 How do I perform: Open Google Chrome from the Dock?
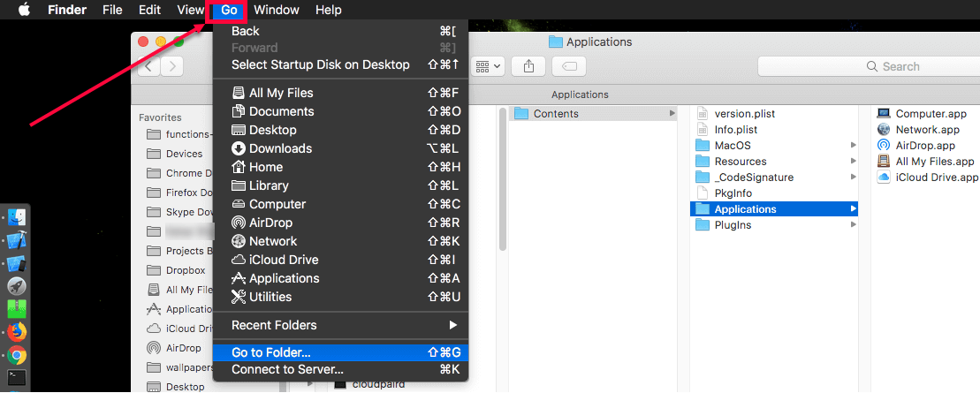click(17, 356)
